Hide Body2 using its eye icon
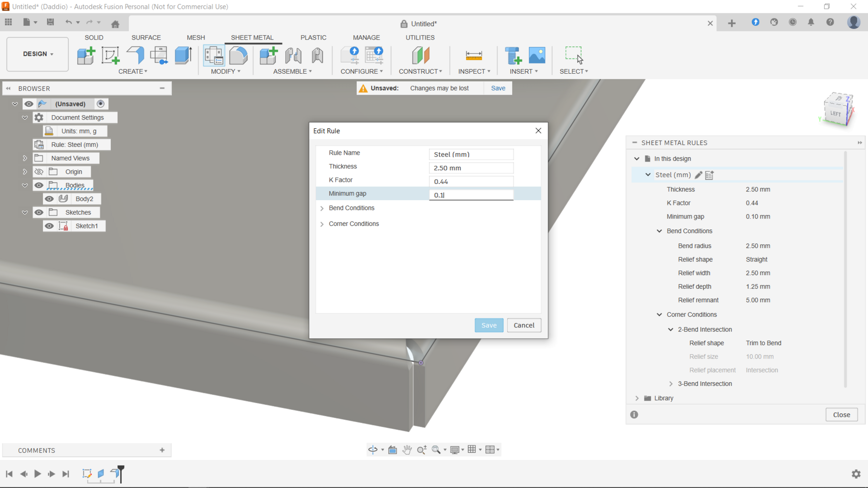Screen dimensions: 868x488 (49, 199)
